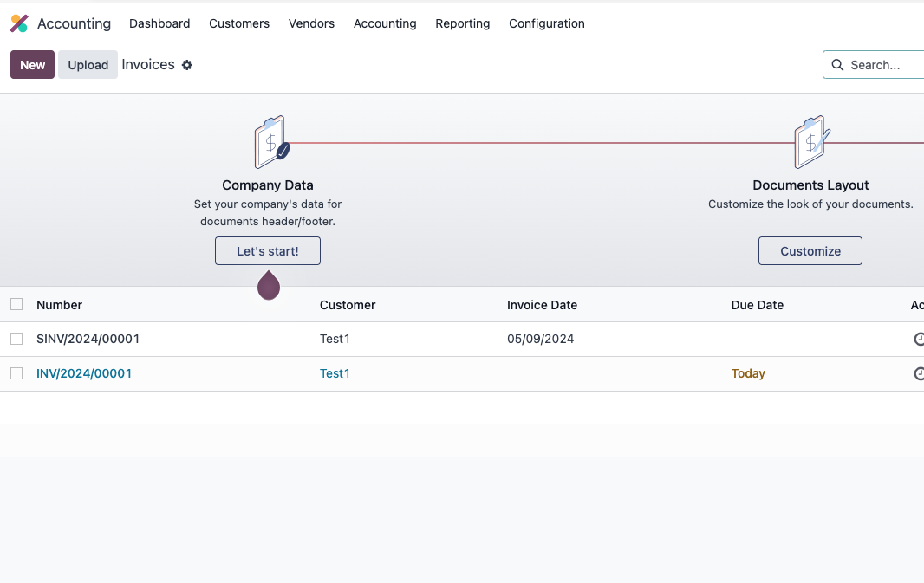Open invoice SINV/2024/00001

coord(88,339)
